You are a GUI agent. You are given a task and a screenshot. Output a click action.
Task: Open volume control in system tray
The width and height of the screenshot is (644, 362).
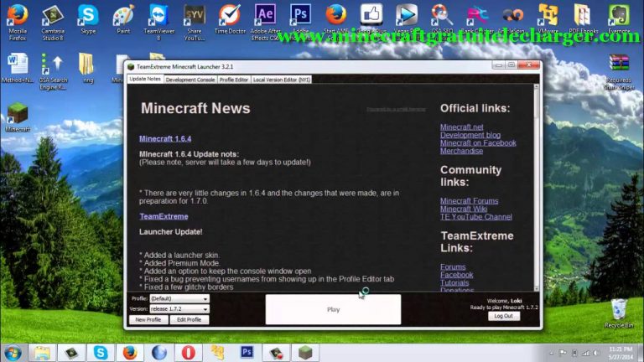pyautogui.click(x=595, y=353)
